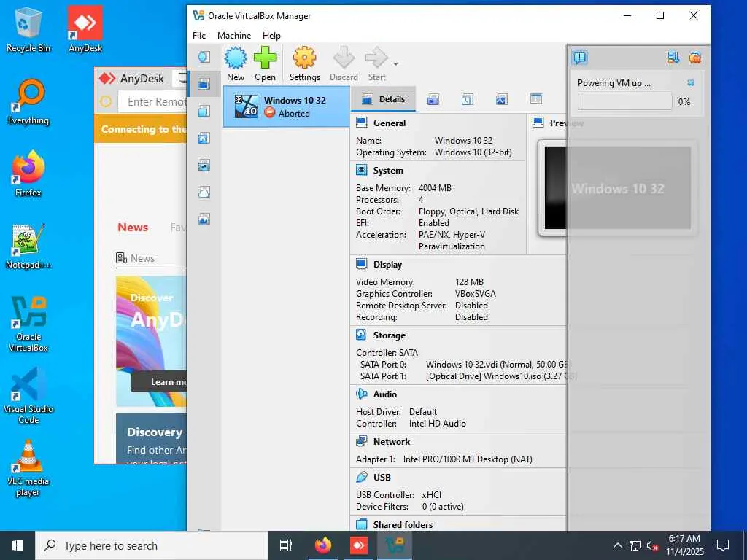Image resolution: width=747 pixels, height=560 pixels.
Task: Open the File menu in VirtualBox
Action: tap(199, 35)
